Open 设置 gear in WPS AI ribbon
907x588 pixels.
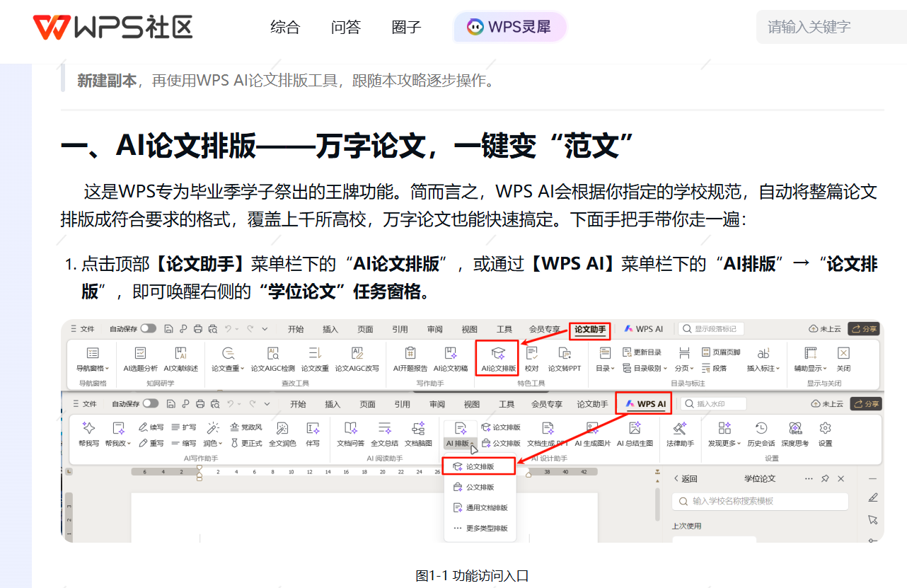(825, 434)
